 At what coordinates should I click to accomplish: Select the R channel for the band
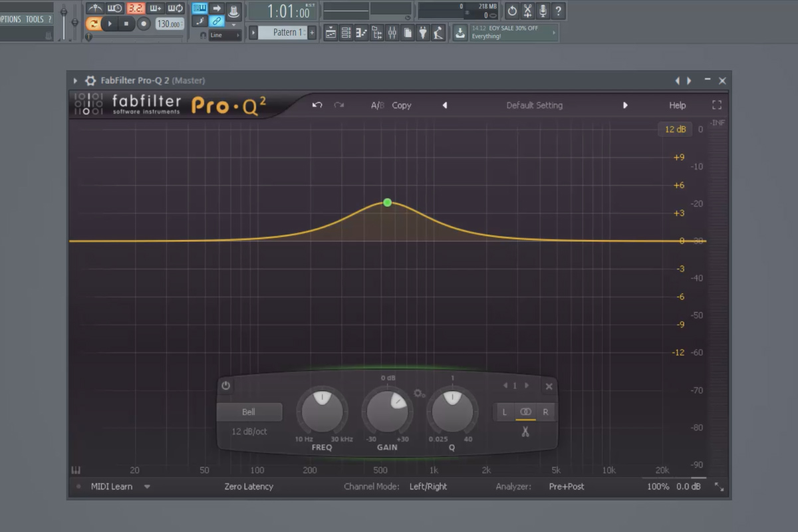tap(545, 412)
